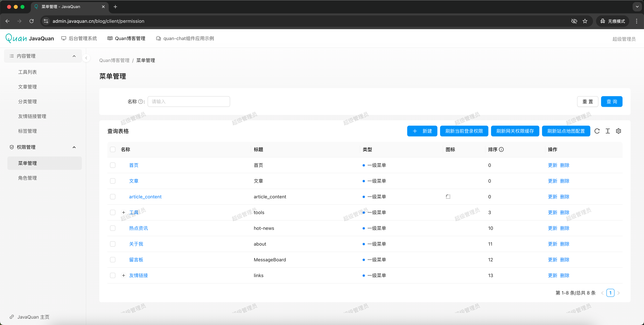
Task: Tick the select-all checkbox in table header
Action: tap(113, 149)
